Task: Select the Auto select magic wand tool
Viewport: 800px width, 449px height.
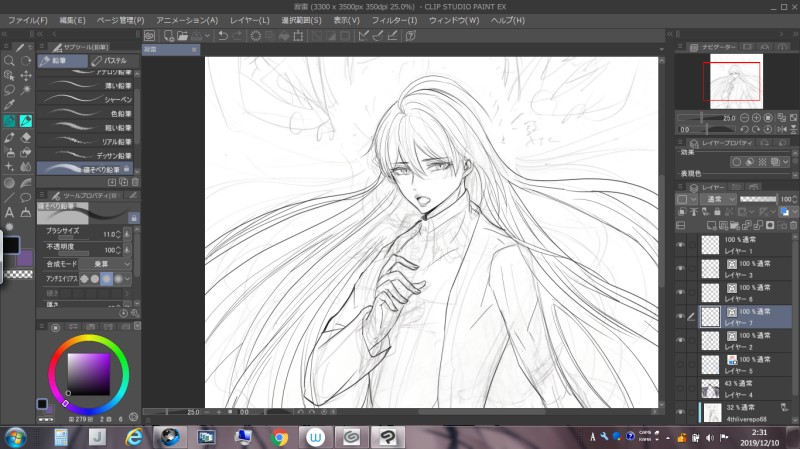Action: (26, 90)
